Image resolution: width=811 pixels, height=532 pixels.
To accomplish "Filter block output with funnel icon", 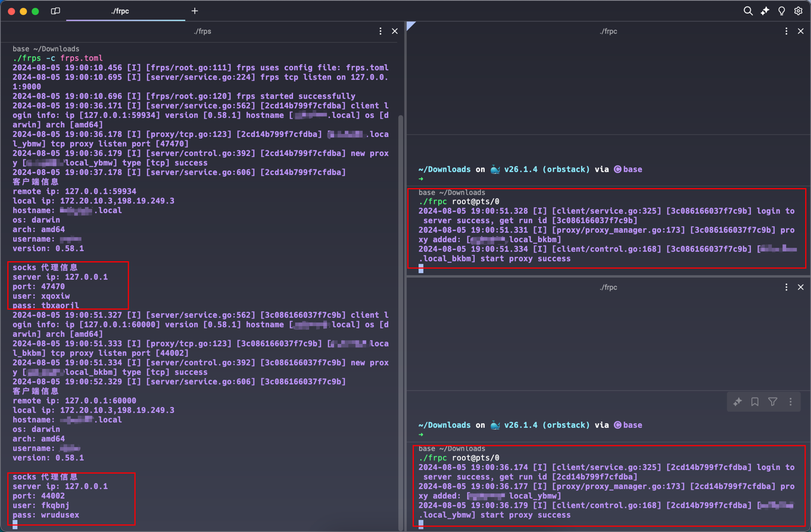I will [772, 402].
